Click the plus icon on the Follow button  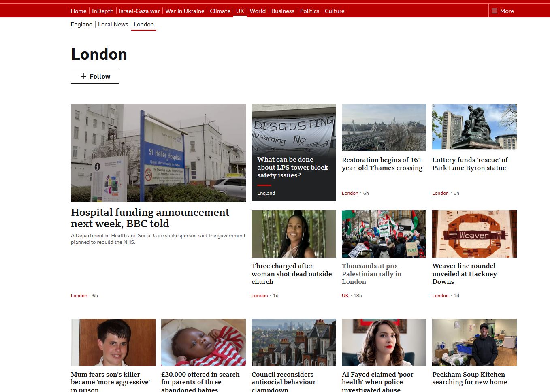(83, 76)
